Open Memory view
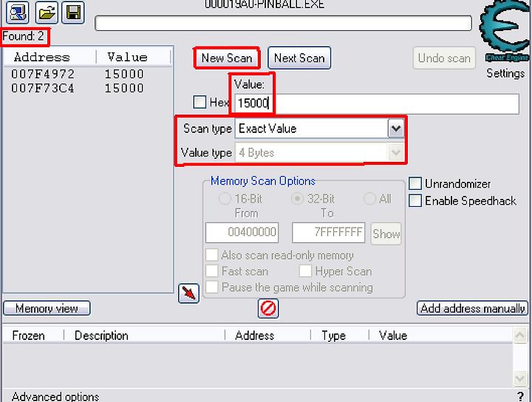The width and height of the screenshot is (532, 402). [47, 308]
